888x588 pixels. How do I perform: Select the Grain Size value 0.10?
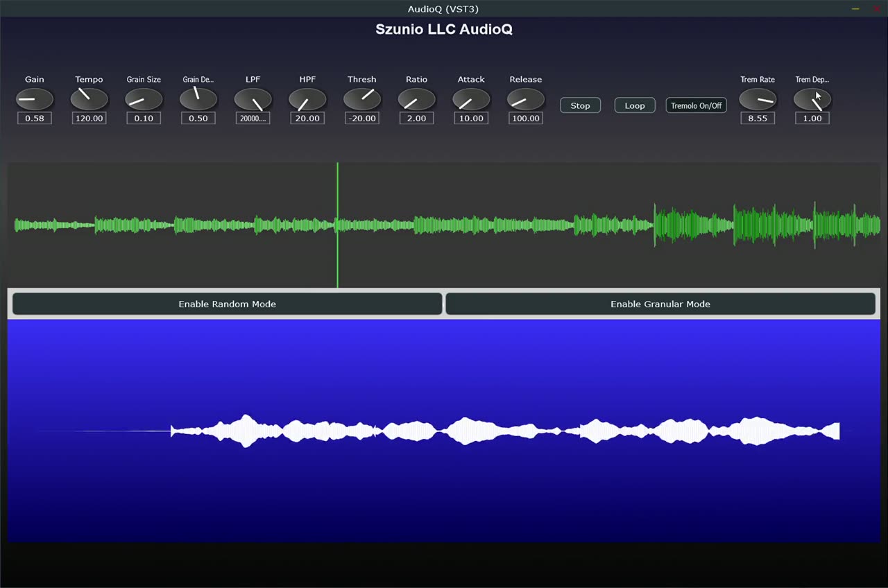pyautogui.click(x=144, y=119)
